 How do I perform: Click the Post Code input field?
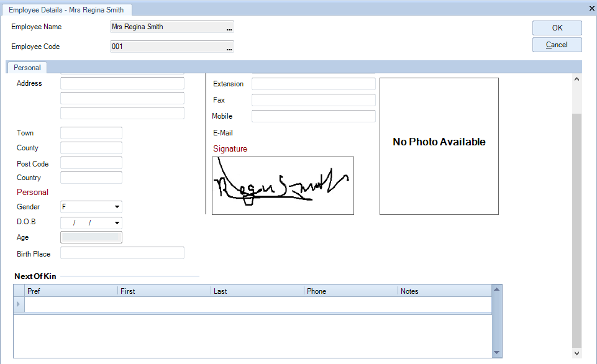[91, 163]
